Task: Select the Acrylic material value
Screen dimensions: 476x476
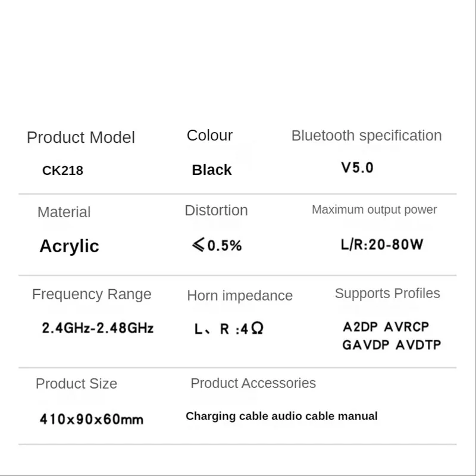Action: [69, 246]
